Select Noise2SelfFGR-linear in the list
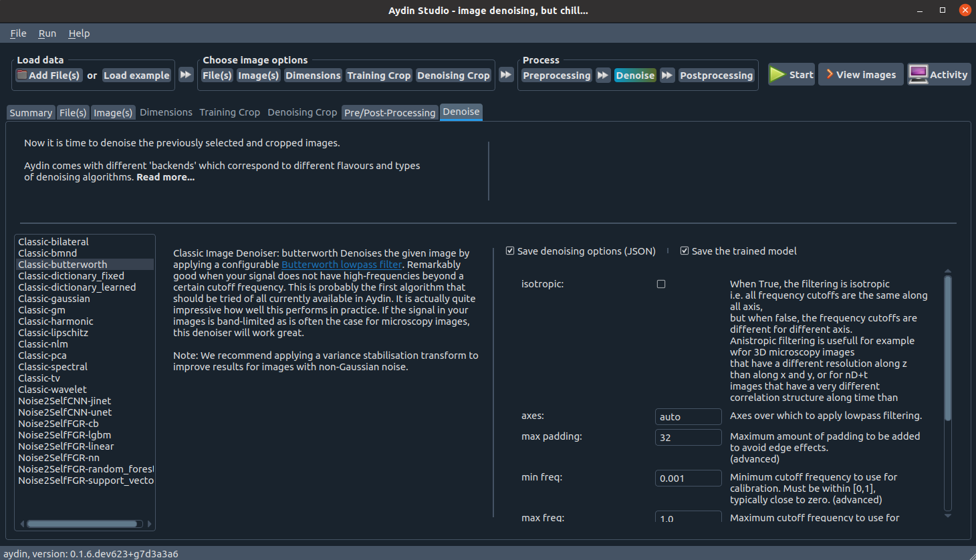Viewport: 976px width, 560px height. pyautogui.click(x=85, y=446)
